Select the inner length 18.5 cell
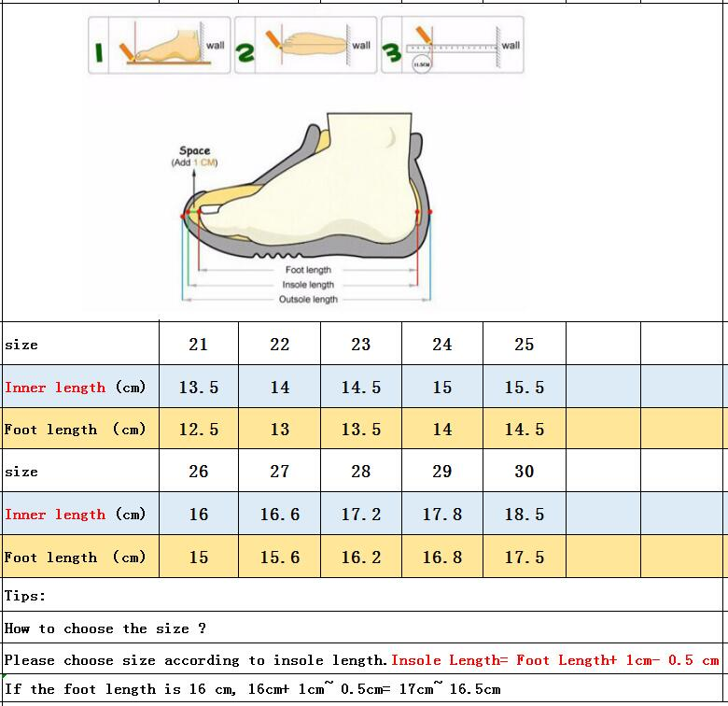 524,515
